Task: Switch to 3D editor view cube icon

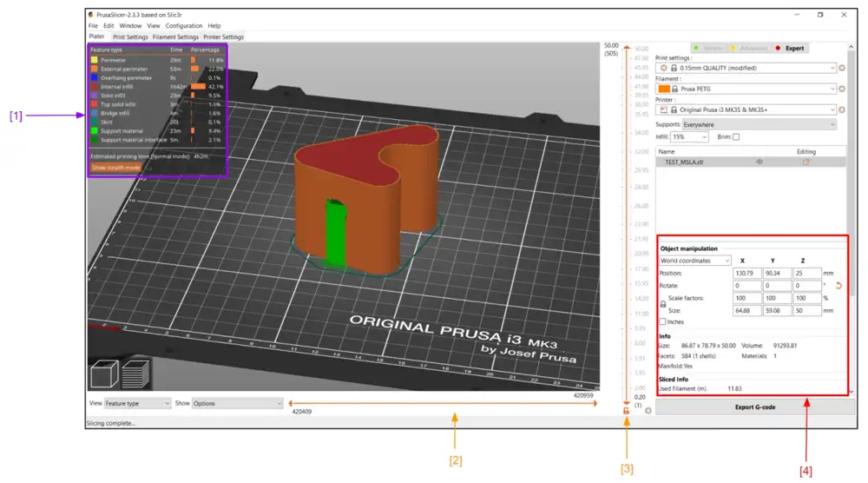Action: [x=104, y=374]
